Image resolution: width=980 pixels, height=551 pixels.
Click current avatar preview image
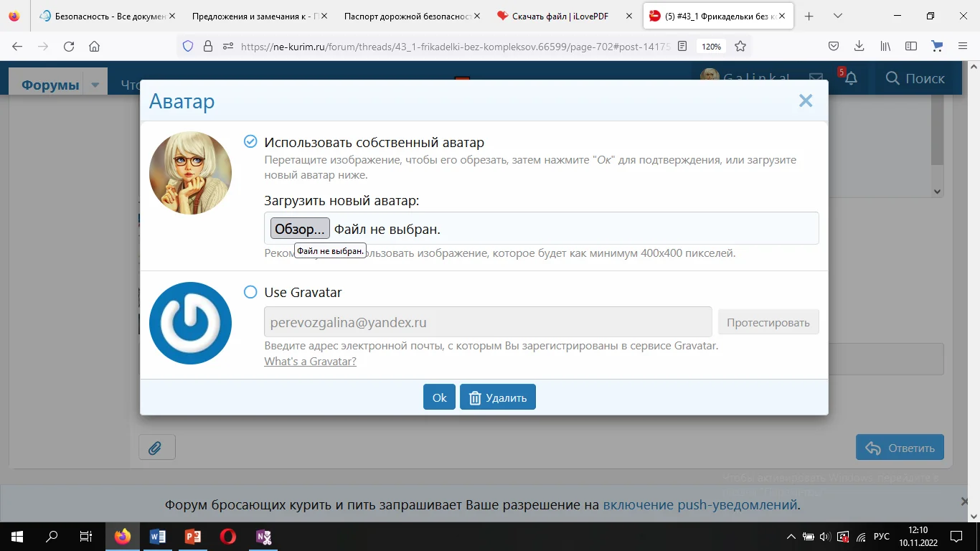pyautogui.click(x=190, y=173)
